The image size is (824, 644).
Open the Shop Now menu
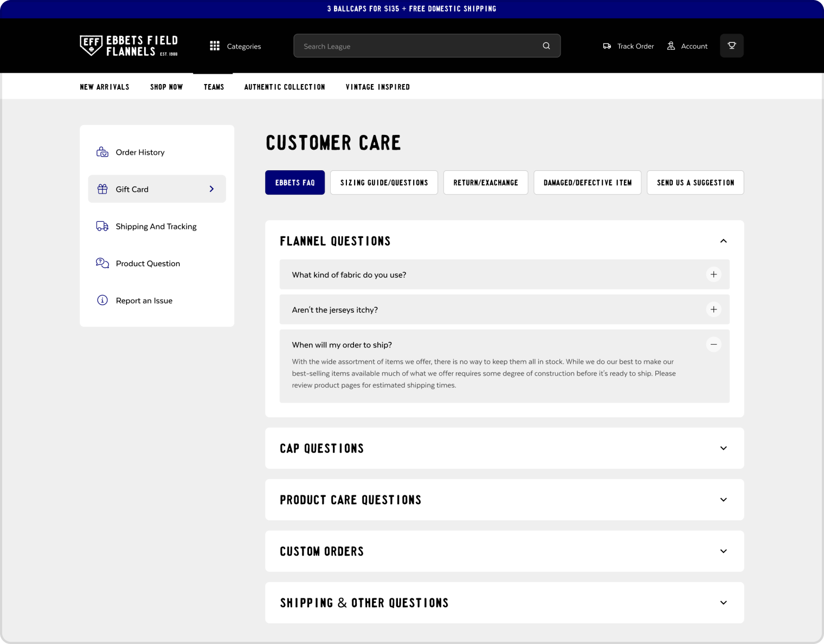coord(166,87)
